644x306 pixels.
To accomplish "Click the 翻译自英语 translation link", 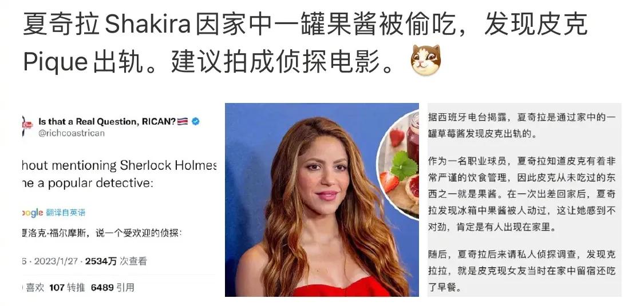I will pyautogui.click(x=66, y=212).
